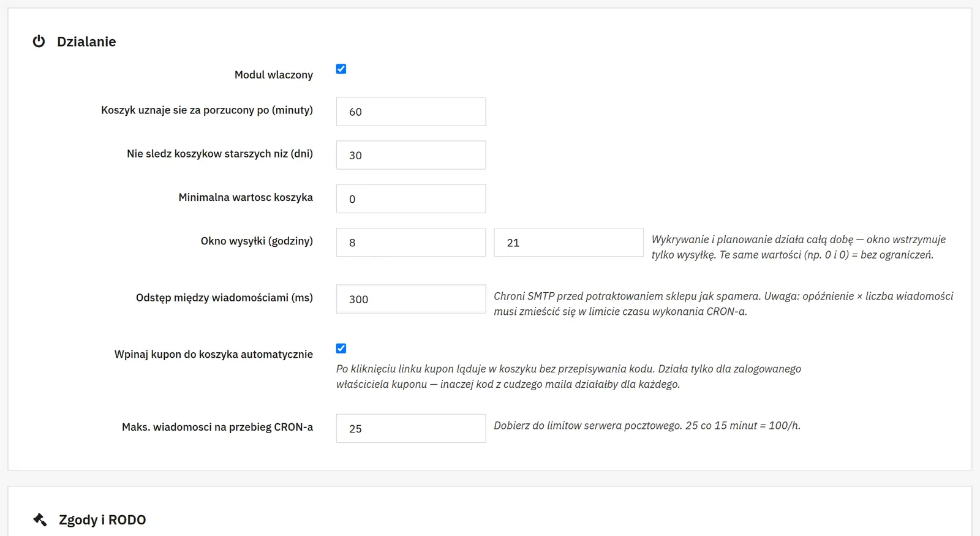This screenshot has width=980, height=536.
Task: Click the send window end hour field showing 21
Action: (x=569, y=243)
